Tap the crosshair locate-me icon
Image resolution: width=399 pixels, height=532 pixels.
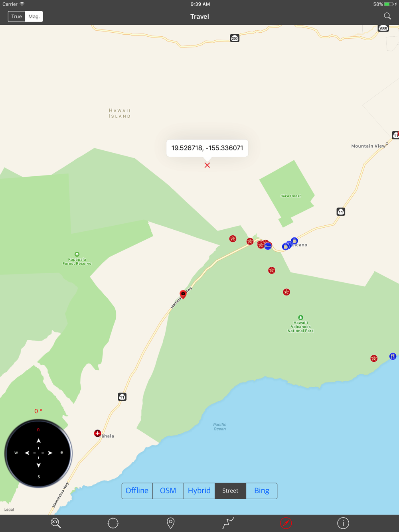(x=113, y=523)
